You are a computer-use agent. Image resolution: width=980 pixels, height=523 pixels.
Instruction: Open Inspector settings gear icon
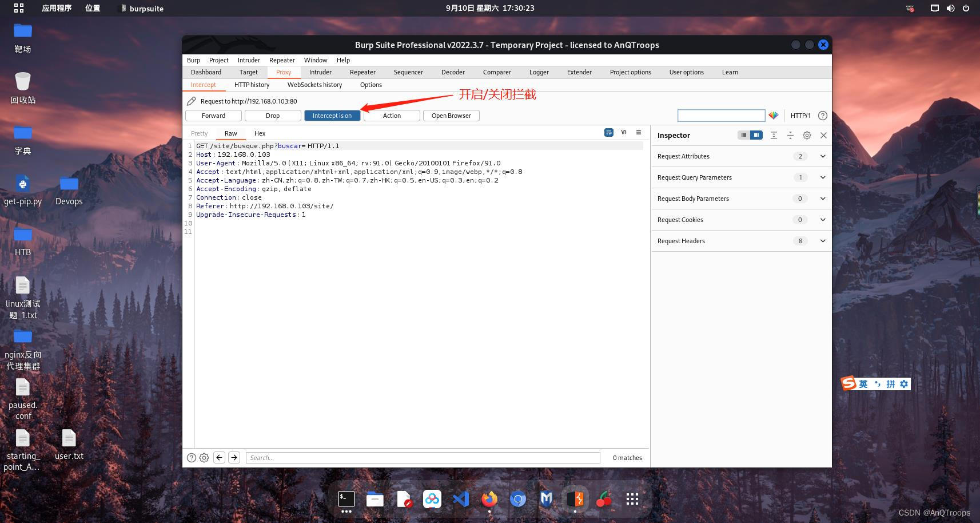click(x=807, y=135)
